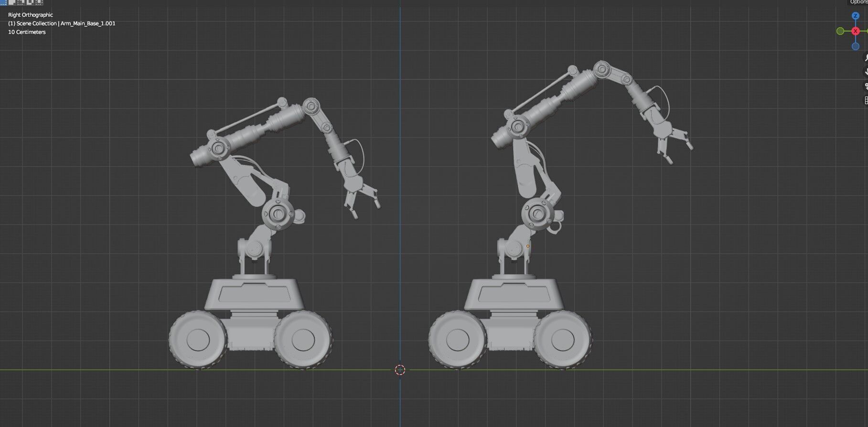Viewport: 868px width, 427px height.
Task: Click the blue Z axis gizmo handle
Action: point(856,16)
